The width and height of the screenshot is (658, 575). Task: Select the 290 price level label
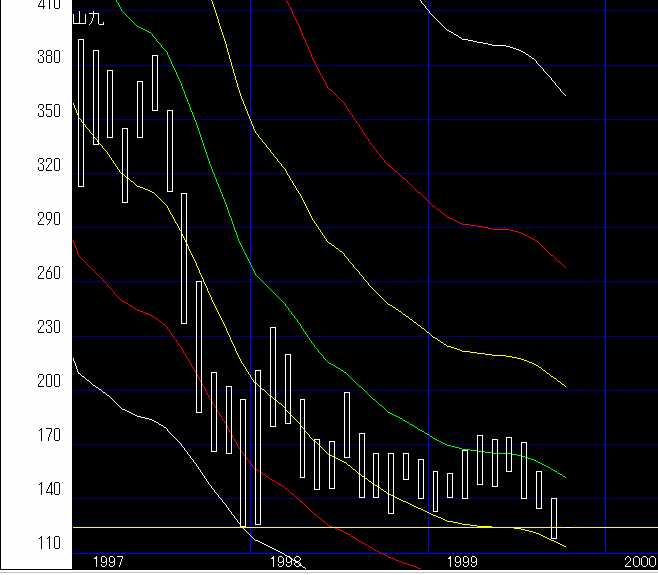pyautogui.click(x=48, y=219)
